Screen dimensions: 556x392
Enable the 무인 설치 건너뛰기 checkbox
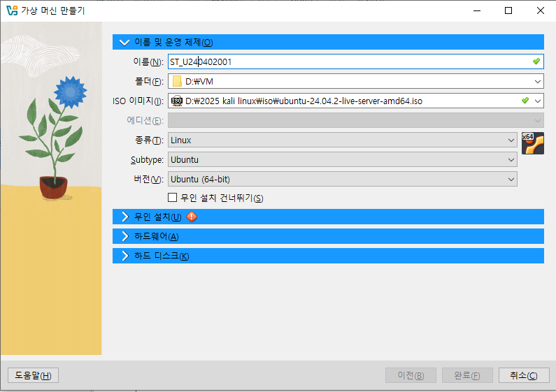tap(172, 198)
